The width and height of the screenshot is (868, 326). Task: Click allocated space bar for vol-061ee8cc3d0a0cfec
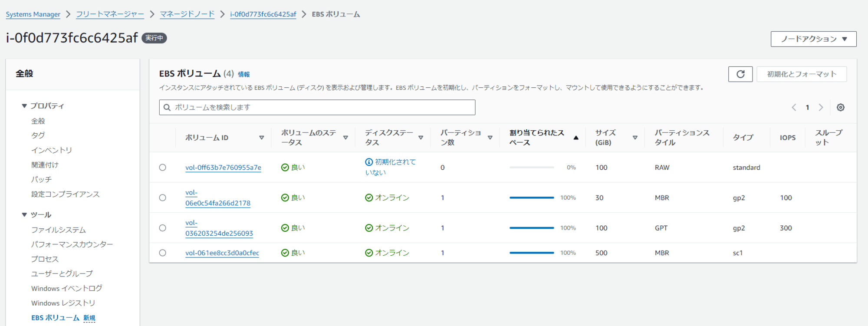click(532, 253)
